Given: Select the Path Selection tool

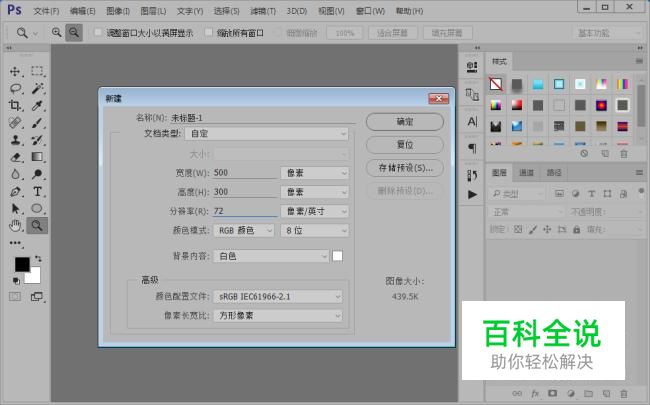Looking at the screenshot, I should (15, 209).
